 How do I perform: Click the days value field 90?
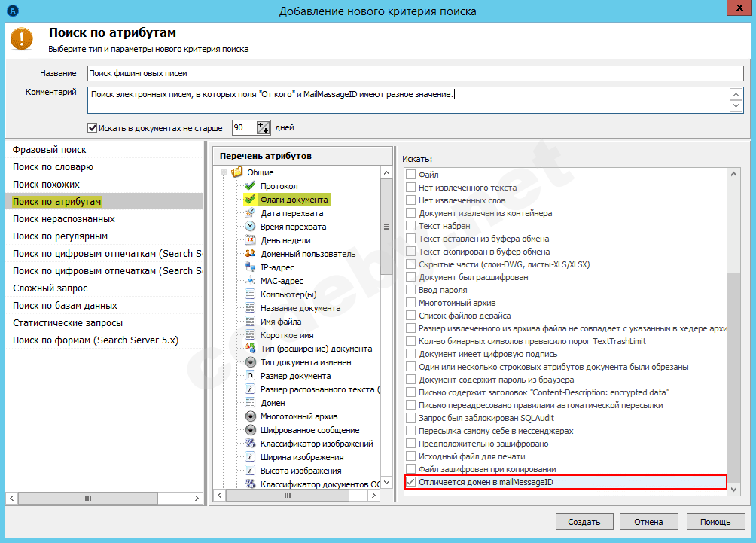[245, 128]
